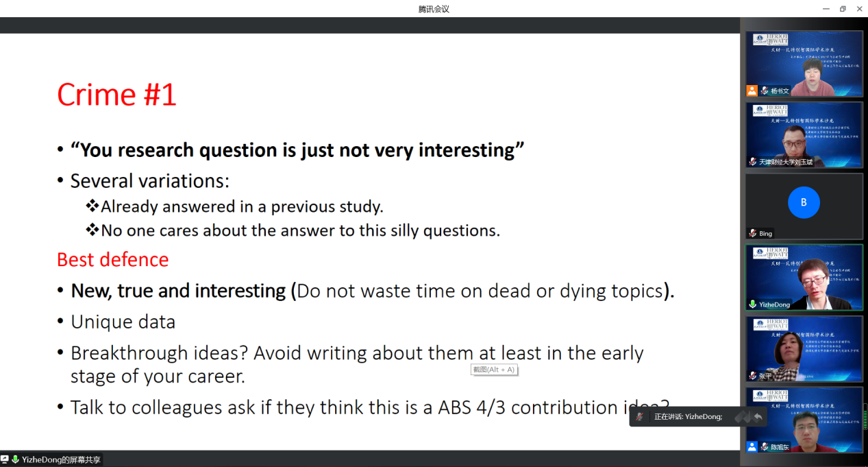Click the muted mic icon beside 天津财经大学刘玉斌

(753, 162)
